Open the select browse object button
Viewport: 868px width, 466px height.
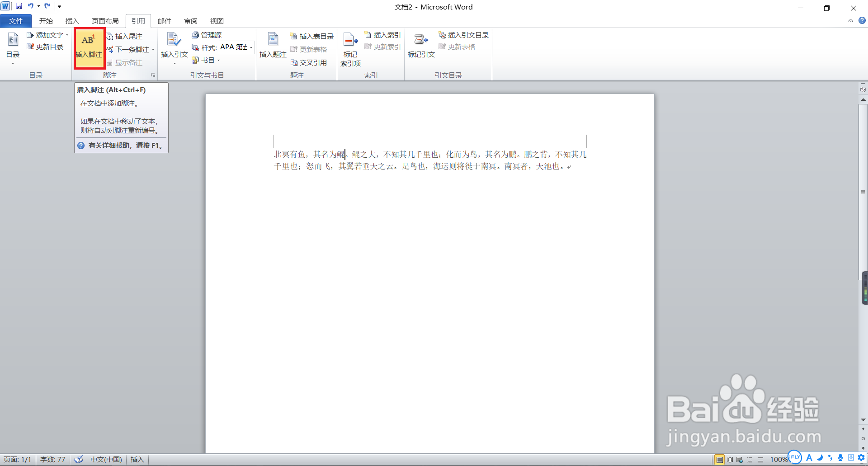point(863,438)
